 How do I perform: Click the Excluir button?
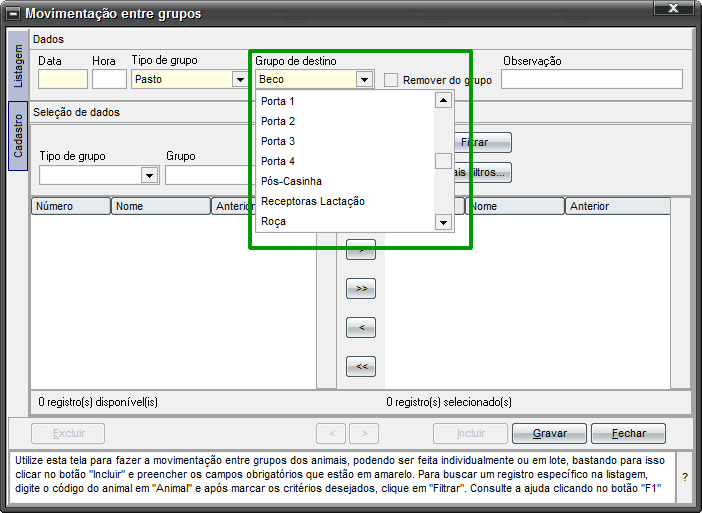point(68,433)
